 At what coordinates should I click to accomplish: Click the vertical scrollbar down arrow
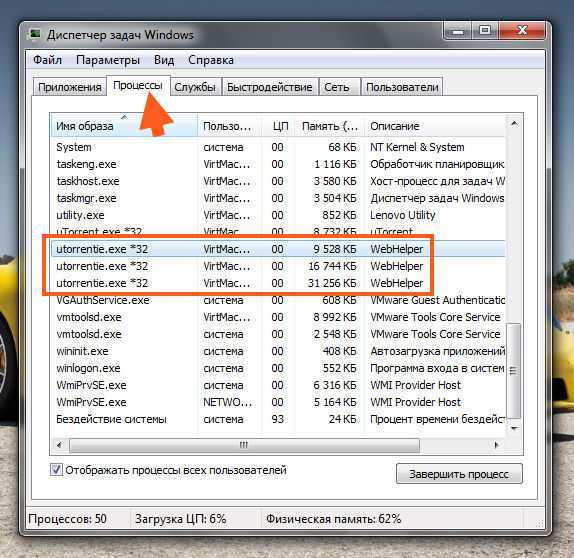(514, 428)
